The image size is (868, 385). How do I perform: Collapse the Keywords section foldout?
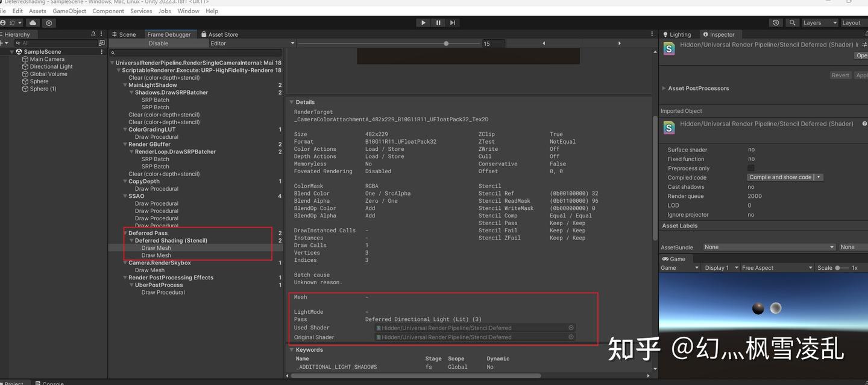point(292,349)
